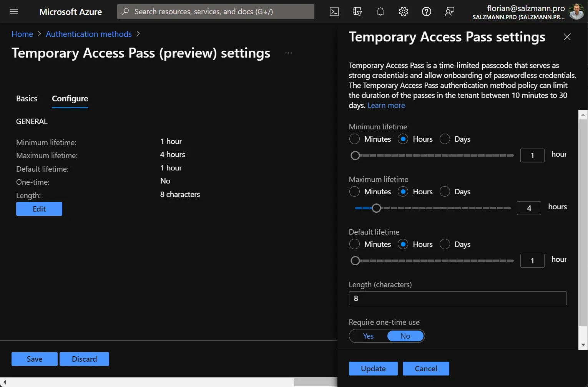
Task: Open the notifications bell
Action: (x=380, y=12)
